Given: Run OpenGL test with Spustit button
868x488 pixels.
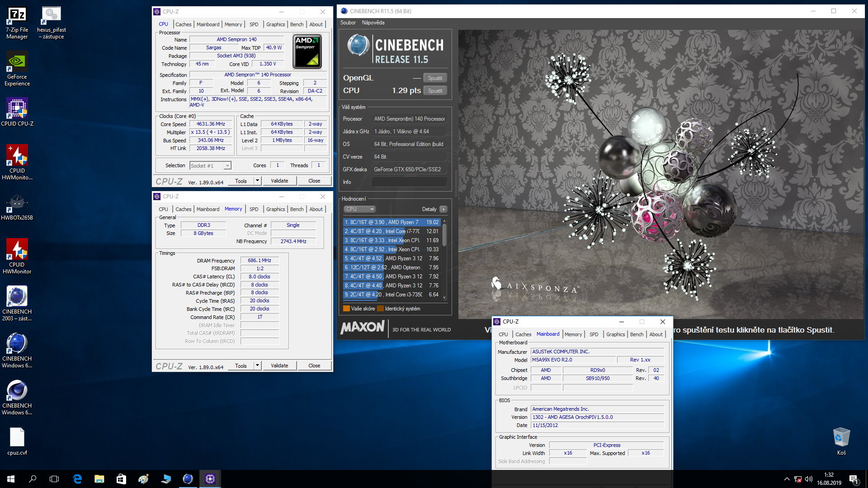Looking at the screenshot, I should (435, 78).
